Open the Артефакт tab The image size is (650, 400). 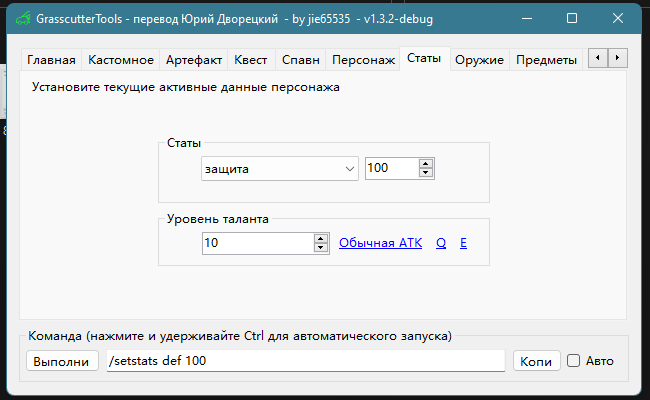tap(194, 60)
